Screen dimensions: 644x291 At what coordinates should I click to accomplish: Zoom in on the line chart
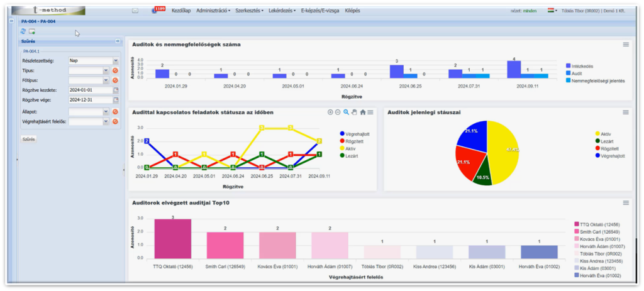(x=331, y=112)
